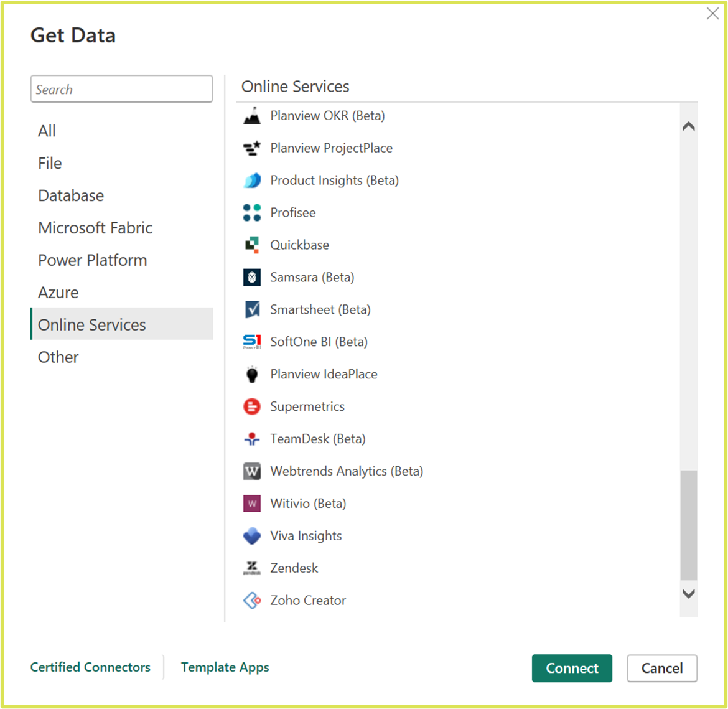
Task: Click the Planview IdeaPlace lightbulb icon
Action: pyautogui.click(x=251, y=374)
